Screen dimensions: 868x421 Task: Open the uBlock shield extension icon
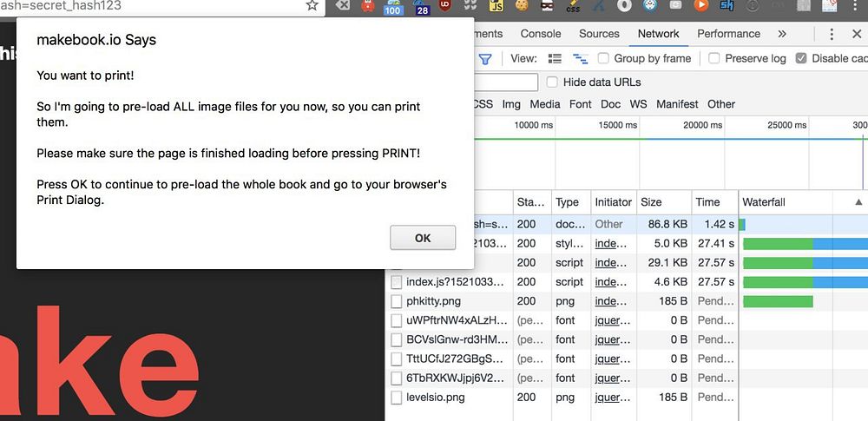point(444,5)
